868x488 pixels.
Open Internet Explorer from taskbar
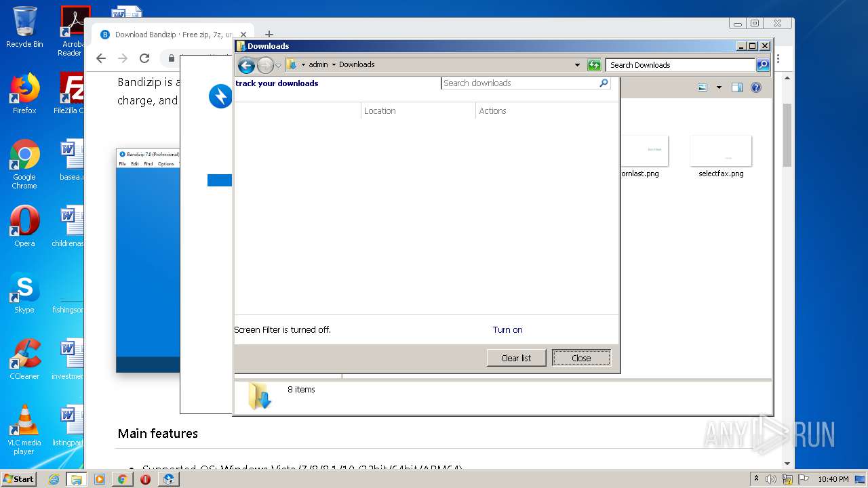pyautogui.click(x=54, y=479)
